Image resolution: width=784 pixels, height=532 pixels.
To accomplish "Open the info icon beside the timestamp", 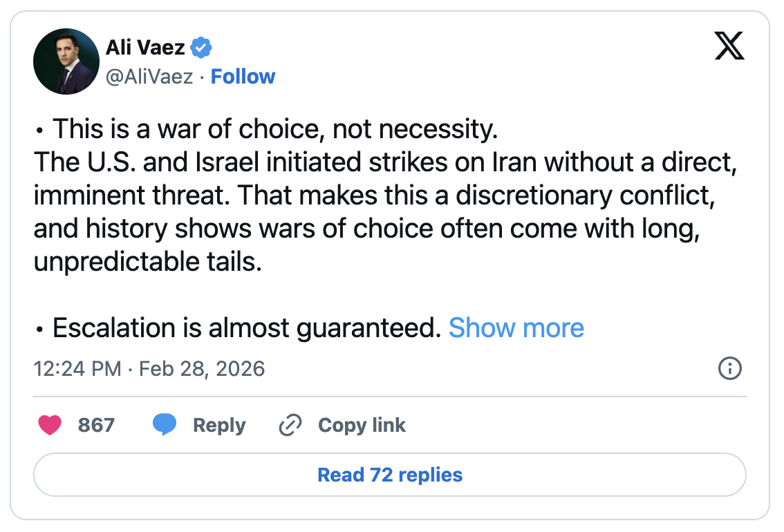I will click(x=730, y=369).
